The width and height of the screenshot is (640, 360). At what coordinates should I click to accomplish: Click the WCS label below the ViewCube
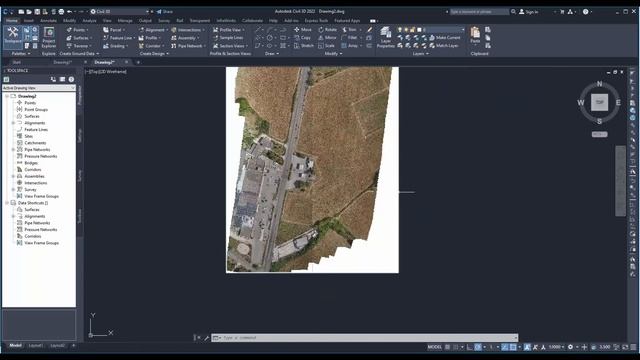tap(599, 134)
